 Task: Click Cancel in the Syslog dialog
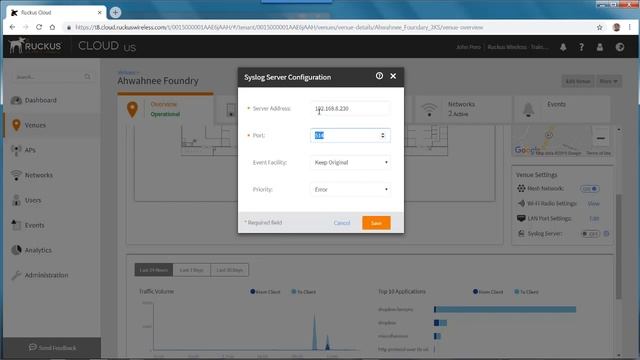click(342, 223)
